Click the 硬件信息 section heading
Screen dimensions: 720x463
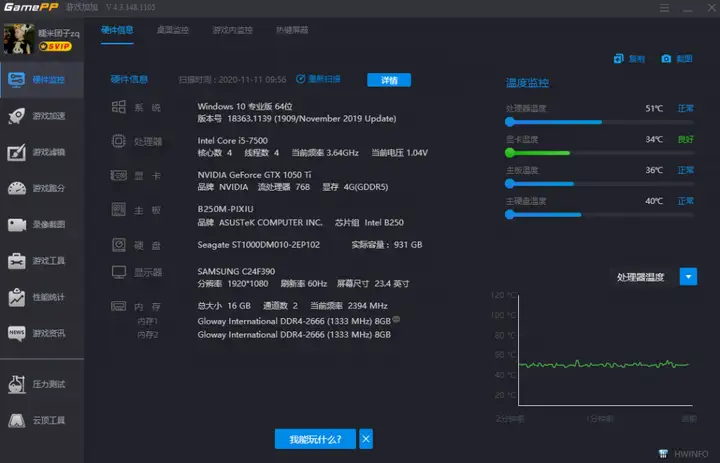click(129, 79)
